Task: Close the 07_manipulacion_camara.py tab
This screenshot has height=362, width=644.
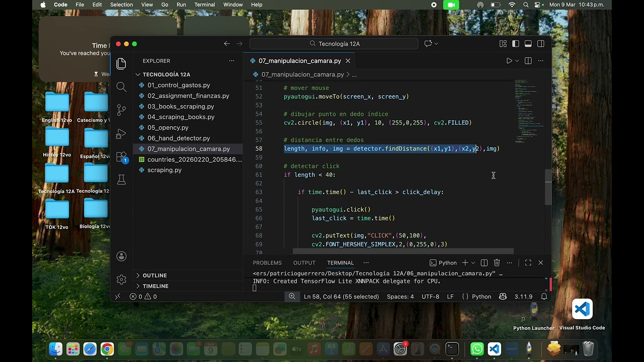Action: [348, 61]
